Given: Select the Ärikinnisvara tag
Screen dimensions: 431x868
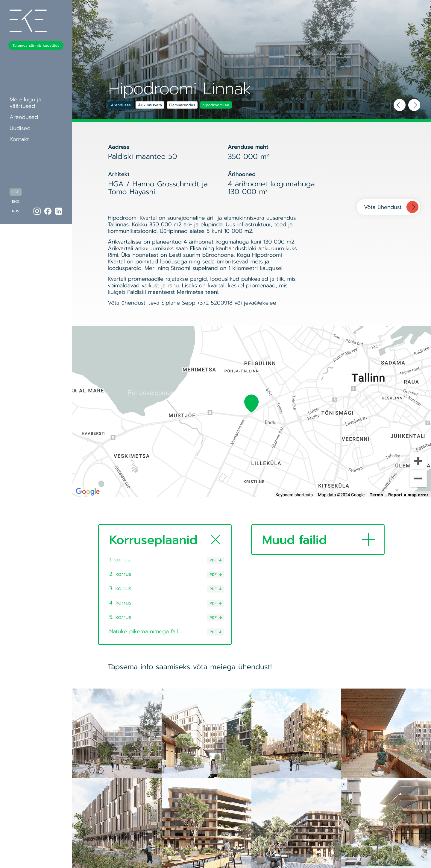Looking at the screenshot, I should tap(150, 105).
